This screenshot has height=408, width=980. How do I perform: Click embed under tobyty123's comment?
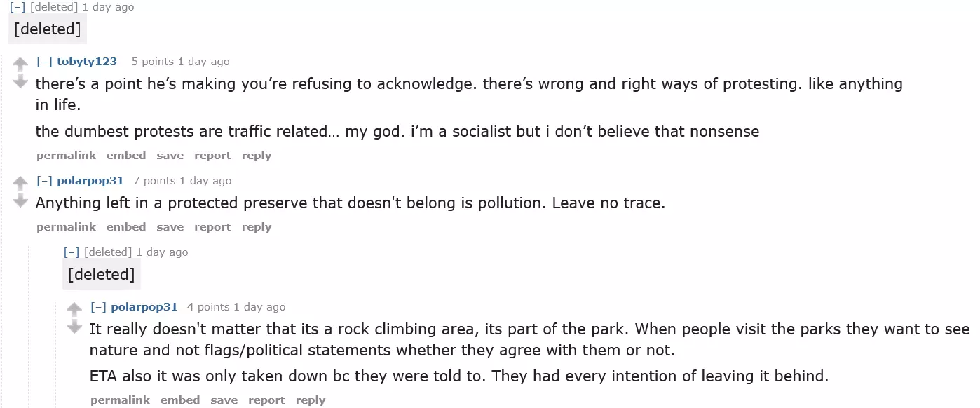point(126,156)
